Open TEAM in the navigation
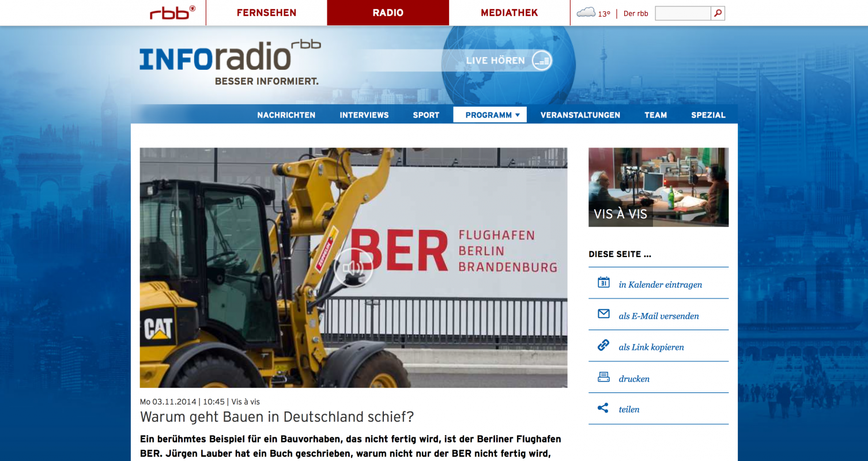The width and height of the screenshot is (868, 461). tap(655, 115)
